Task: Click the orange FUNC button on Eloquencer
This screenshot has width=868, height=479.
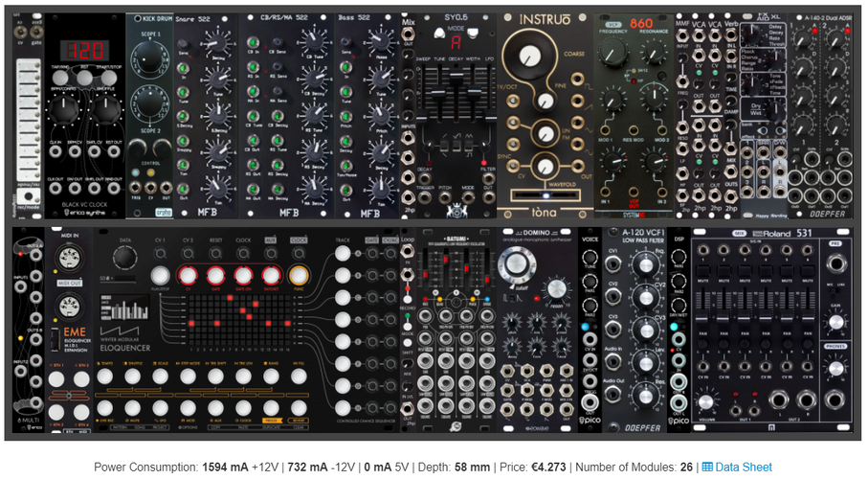Action: tap(299, 276)
